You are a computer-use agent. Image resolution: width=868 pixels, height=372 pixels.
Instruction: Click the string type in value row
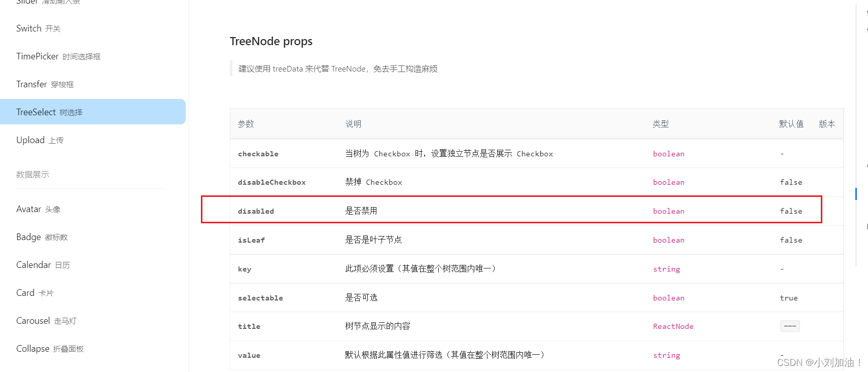pos(667,355)
